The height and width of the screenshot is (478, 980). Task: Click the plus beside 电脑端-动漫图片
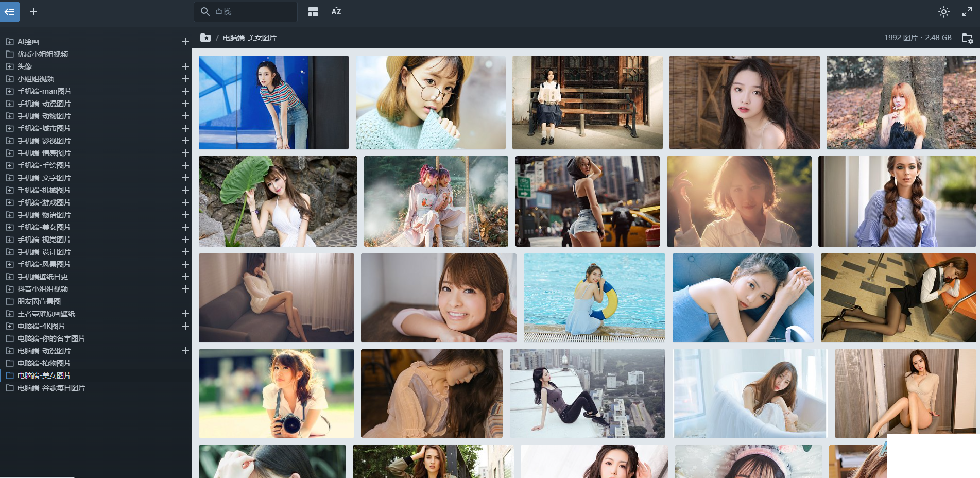click(185, 351)
